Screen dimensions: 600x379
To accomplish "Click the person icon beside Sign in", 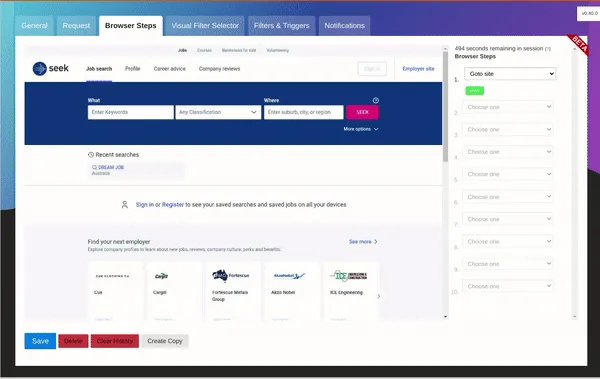I will click(x=125, y=205).
